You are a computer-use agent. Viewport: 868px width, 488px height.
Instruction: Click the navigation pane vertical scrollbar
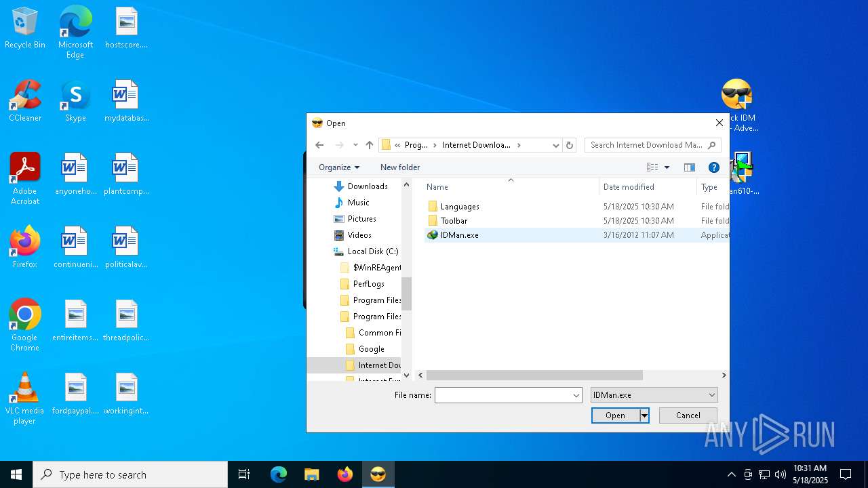tap(407, 293)
